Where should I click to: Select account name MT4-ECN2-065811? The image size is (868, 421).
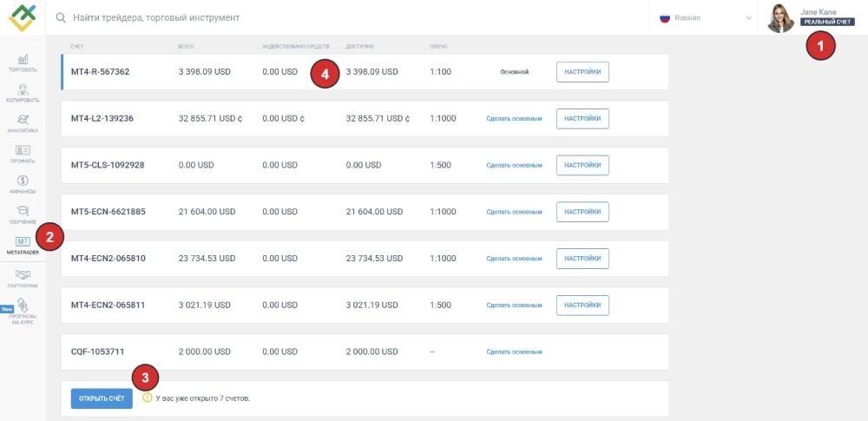(x=108, y=306)
